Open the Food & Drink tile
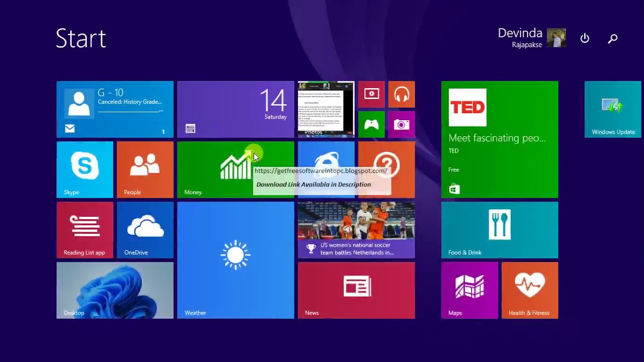 (500, 230)
